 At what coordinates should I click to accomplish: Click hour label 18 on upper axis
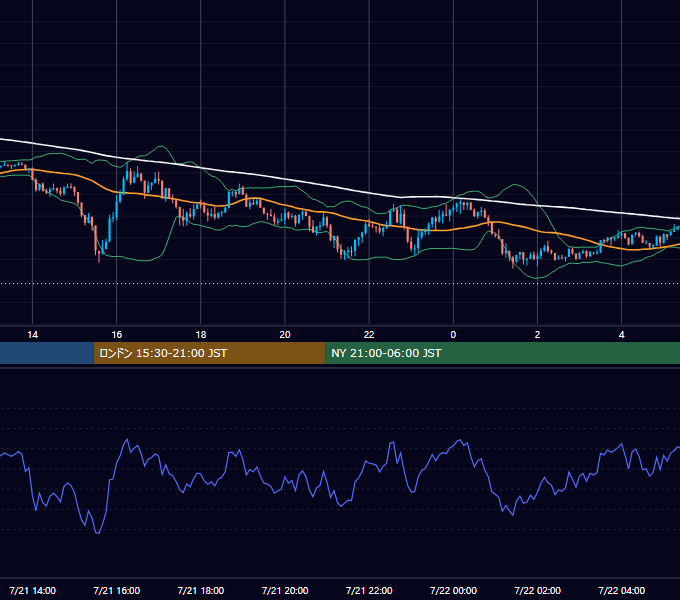coord(201,335)
